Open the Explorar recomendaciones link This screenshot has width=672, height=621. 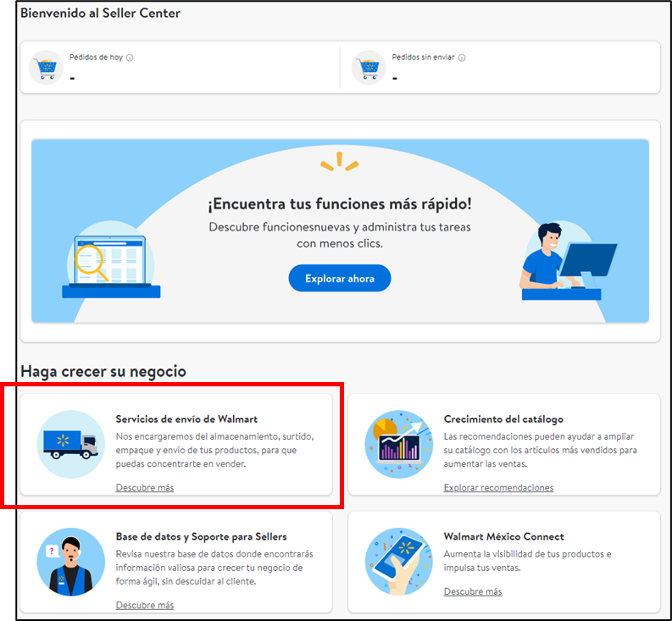click(x=498, y=488)
